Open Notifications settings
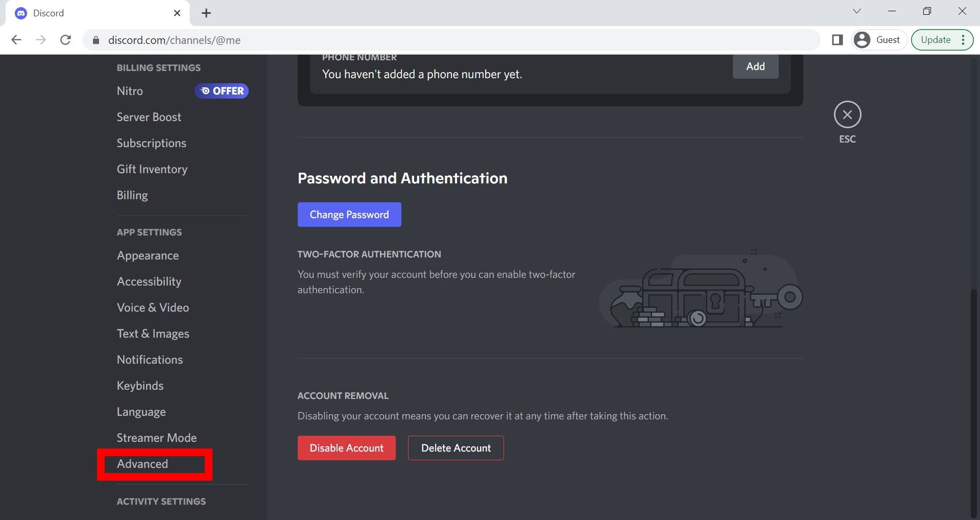Viewport: 980px width, 520px height. pos(150,359)
